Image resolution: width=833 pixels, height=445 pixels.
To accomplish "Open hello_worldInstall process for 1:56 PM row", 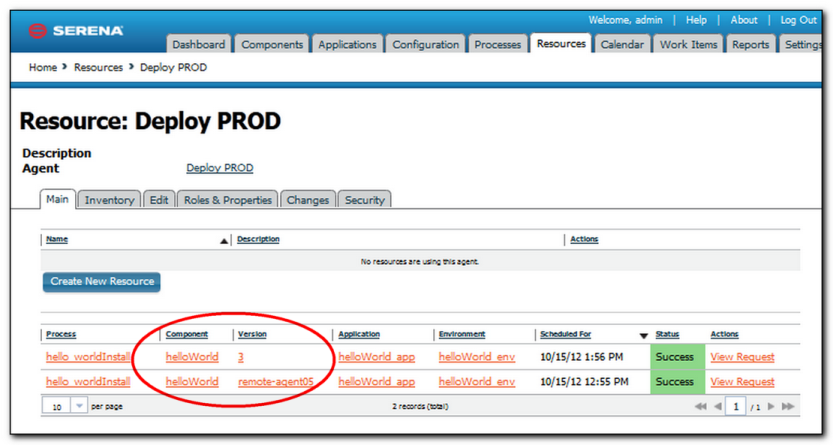I will (88, 357).
